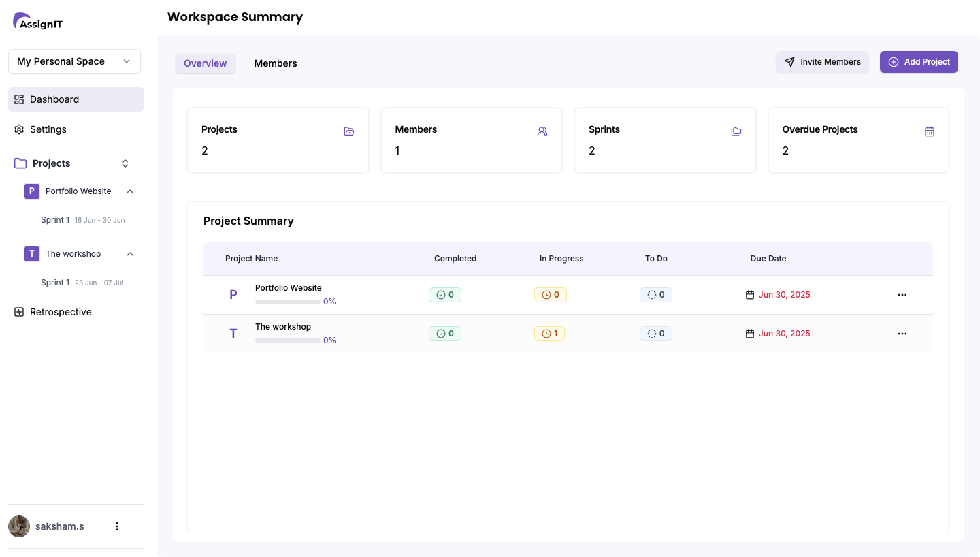Click the AssignIT logo
Screen dimensions: 980x557
pos(38,22)
